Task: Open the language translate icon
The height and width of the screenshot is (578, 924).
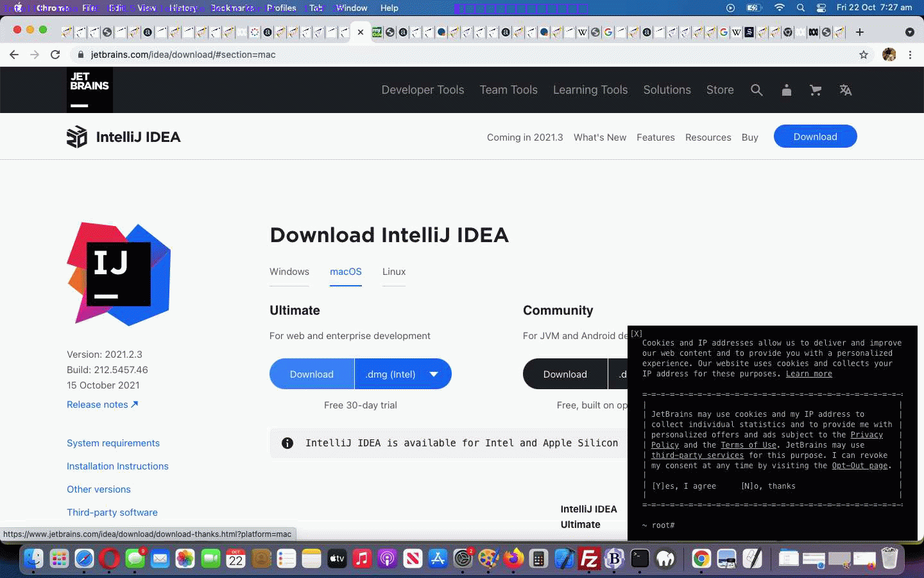Action: click(845, 91)
